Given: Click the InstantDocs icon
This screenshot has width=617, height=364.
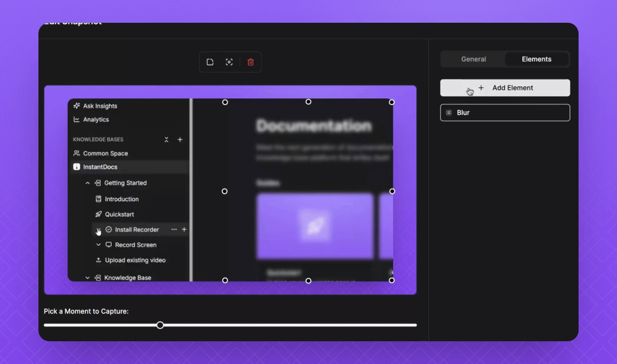Looking at the screenshot, I should pos(76,167).
